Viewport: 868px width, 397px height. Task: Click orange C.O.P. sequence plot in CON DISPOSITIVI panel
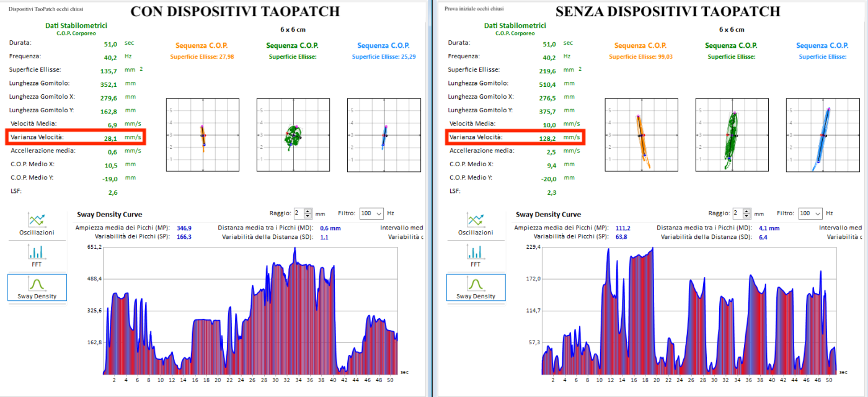[x=202, y=135]
